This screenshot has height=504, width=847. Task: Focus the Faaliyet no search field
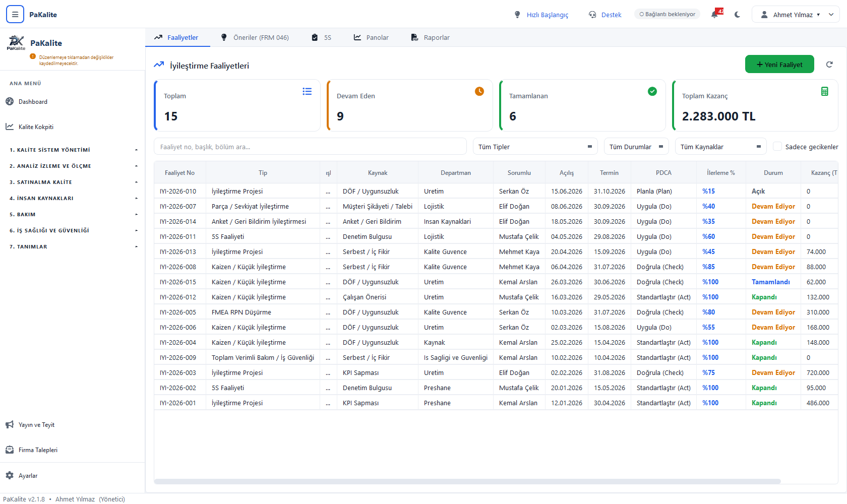coord(310,147)
